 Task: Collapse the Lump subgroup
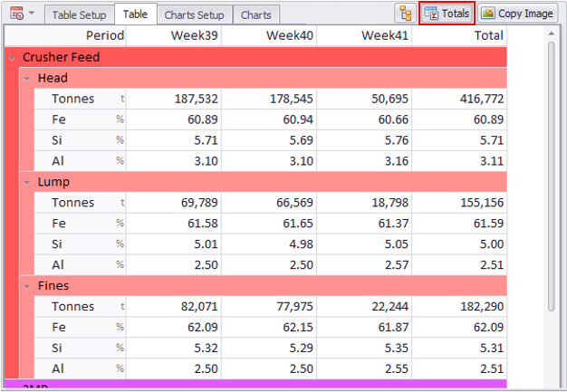(27, 183)
